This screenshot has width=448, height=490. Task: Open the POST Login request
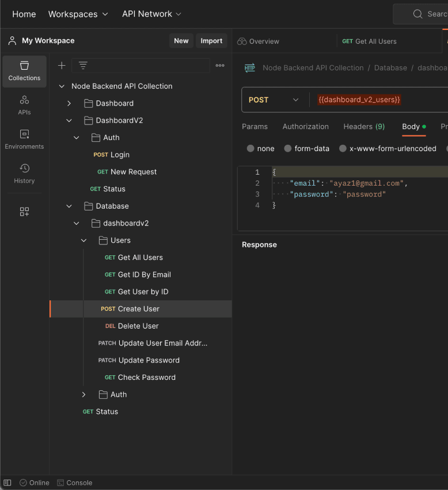[x=111, y=155]
